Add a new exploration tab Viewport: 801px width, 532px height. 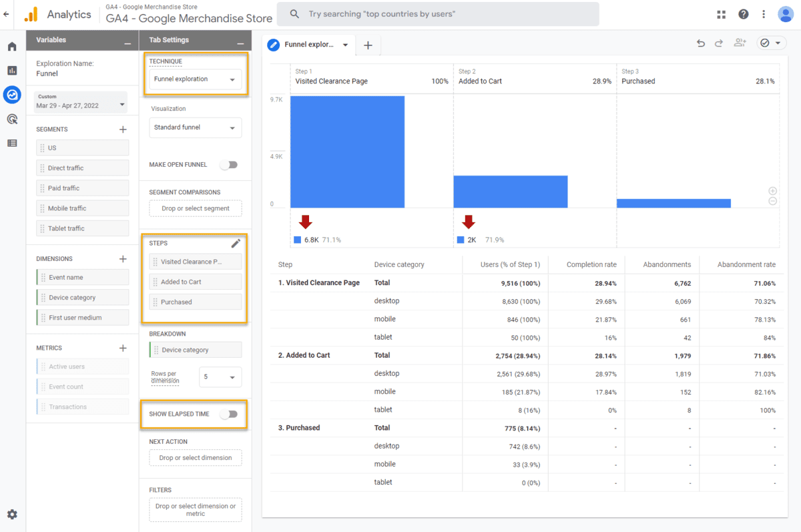click(x=368, y=45)
